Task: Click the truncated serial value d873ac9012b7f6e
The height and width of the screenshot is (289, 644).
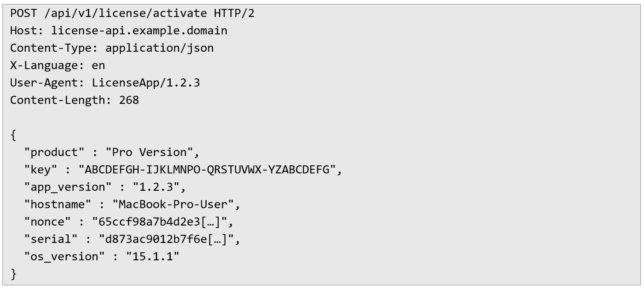Action: coord(166,239)
